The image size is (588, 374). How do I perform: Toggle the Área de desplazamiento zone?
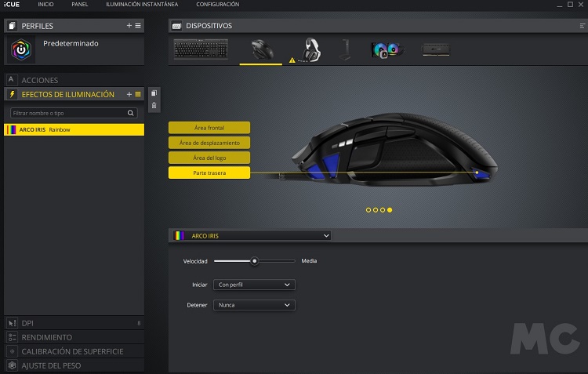pyautogui.click(x=209, y=143)
